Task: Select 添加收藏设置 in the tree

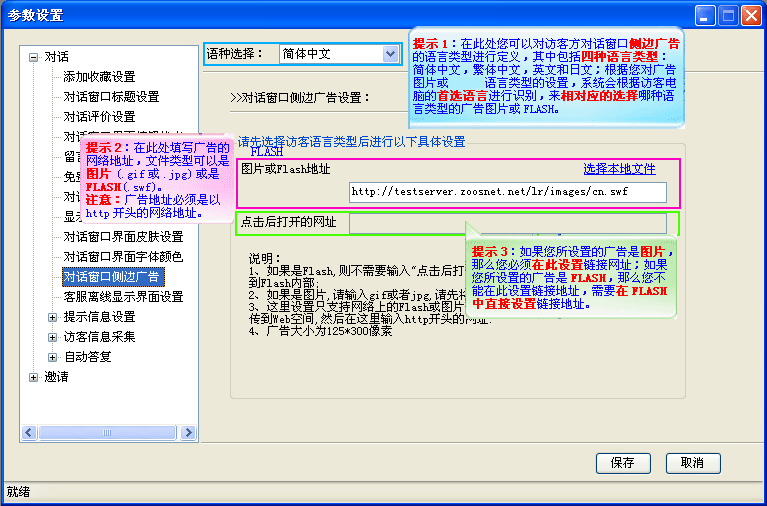Action: click(x=99, y=77)
